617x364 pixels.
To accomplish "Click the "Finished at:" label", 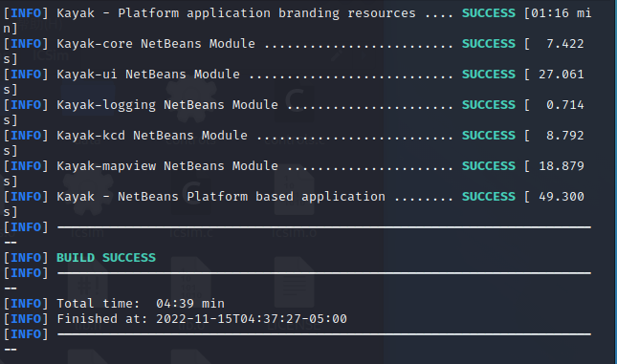I will pos(102,319).
